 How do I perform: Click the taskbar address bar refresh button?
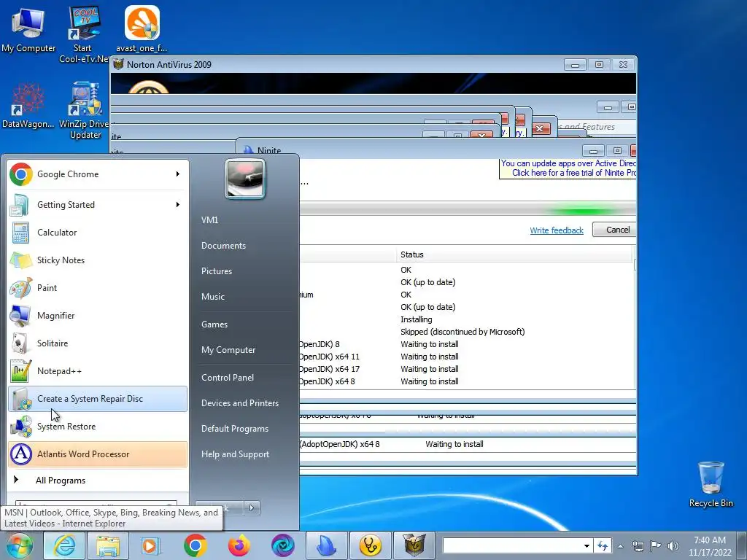tap(603, 546)
